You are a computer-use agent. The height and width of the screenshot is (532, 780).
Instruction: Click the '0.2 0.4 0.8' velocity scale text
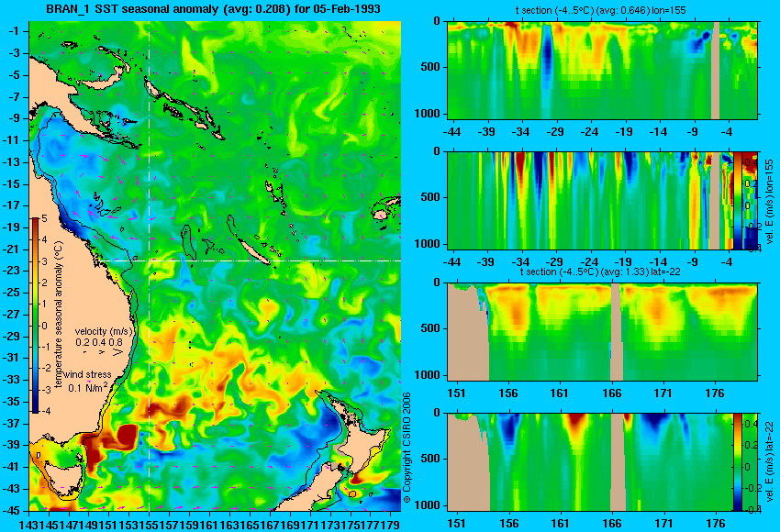point(99,342)
